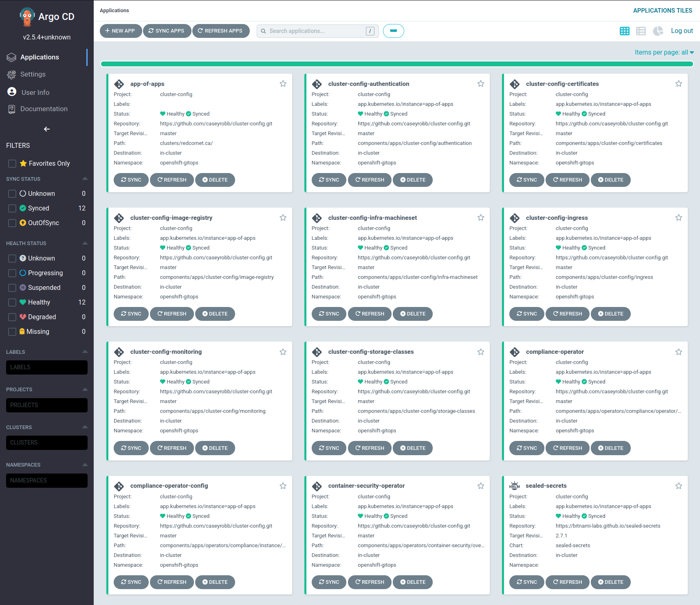Delete the sealed-secrets application
Image resolution: width=700 pixels, height=605 pixels.
click(610, 582)
